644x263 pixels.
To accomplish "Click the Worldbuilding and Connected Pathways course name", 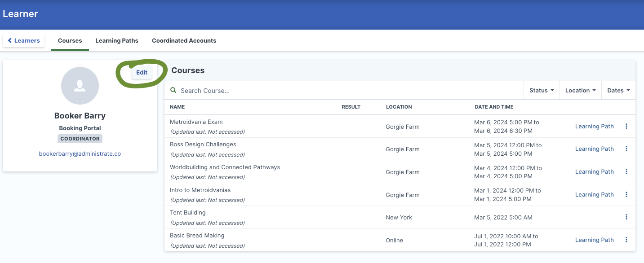I will coord(225,167).
